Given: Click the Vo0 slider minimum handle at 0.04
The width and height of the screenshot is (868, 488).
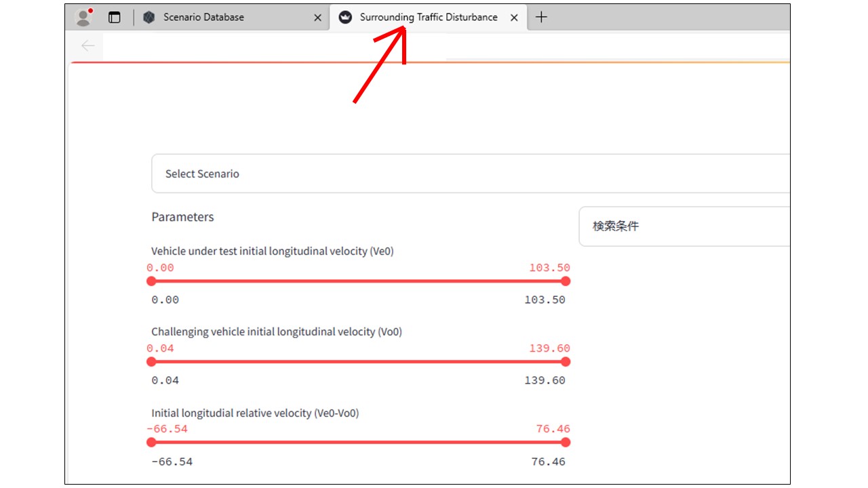Looking at the screenshot, I should point(151,362).
